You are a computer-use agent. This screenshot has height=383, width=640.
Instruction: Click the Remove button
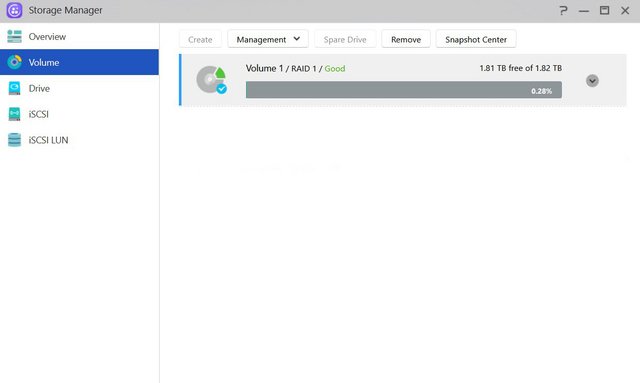pyautogui.click(x=406, y=39)
